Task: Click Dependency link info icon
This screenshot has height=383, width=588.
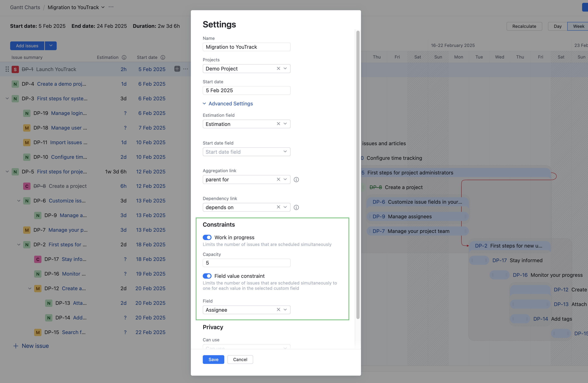Action: coord(296,207)
